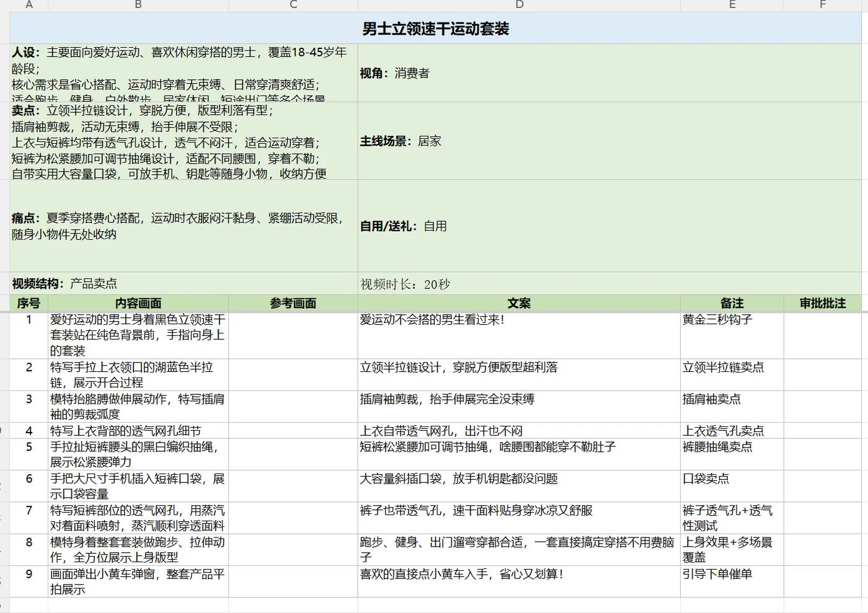Click the copy "爱运动不会搭的男生看过来!"
This screenshot has height=613, width=868.
432,320
